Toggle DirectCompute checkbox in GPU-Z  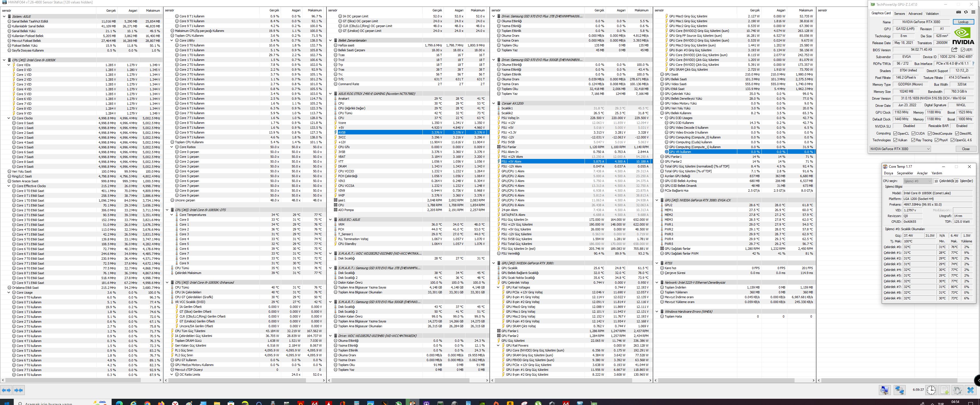tap(930, 134)
